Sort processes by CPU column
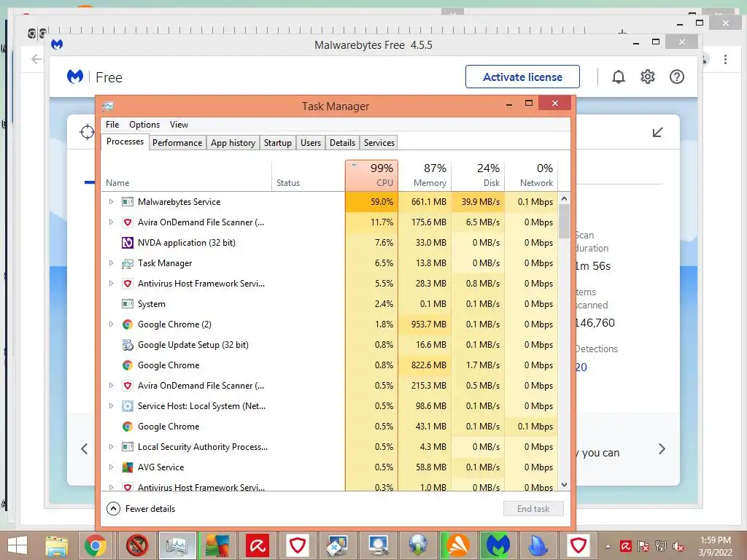The image size is (747, 560). [x=371, y=176]
